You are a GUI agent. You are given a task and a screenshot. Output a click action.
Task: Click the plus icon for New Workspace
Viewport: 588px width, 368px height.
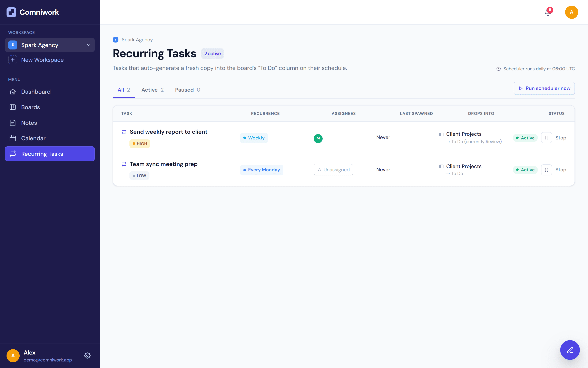point(13,60)
